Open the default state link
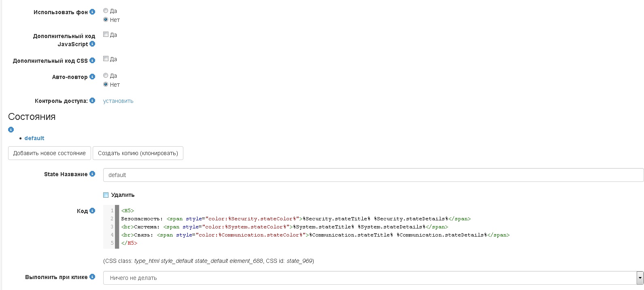644x290 pixels. [x=34, y=138]
